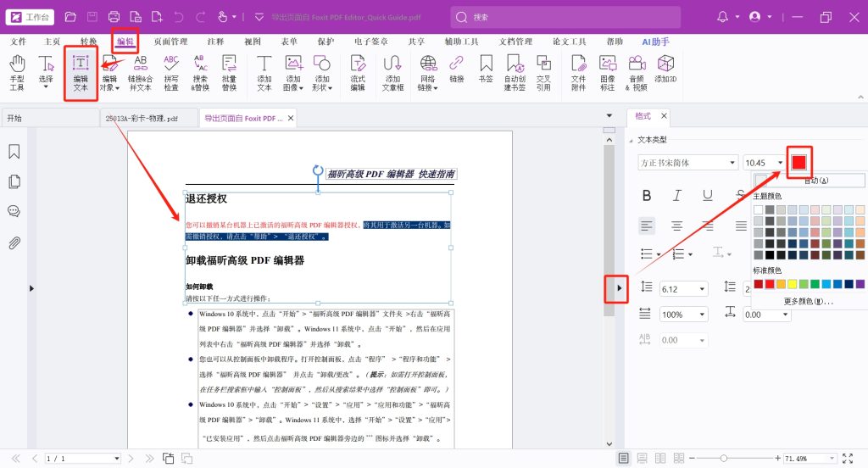Open the 拼写检查 spell check tool
Screen dimensions: 868x468
pos(171,72)
